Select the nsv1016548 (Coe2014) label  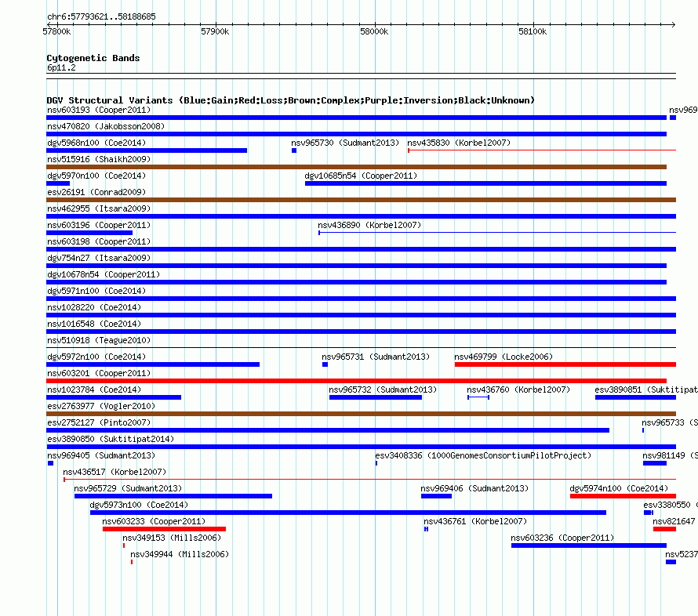point(94,324)
